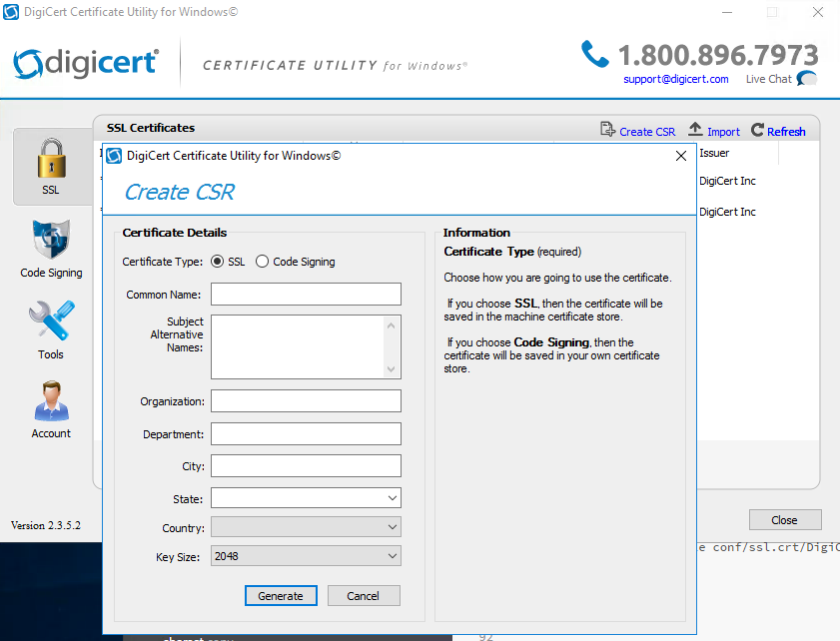Click SAN box scroll down arrow

(392, 369)
